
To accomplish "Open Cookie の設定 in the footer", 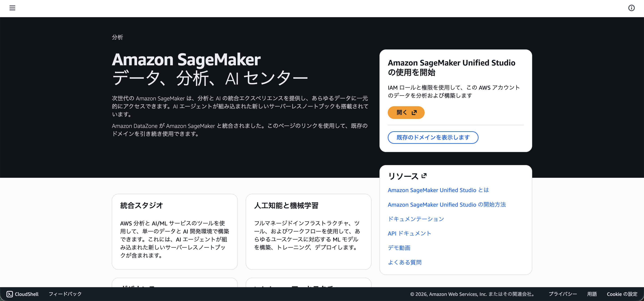I will (622, 294).
